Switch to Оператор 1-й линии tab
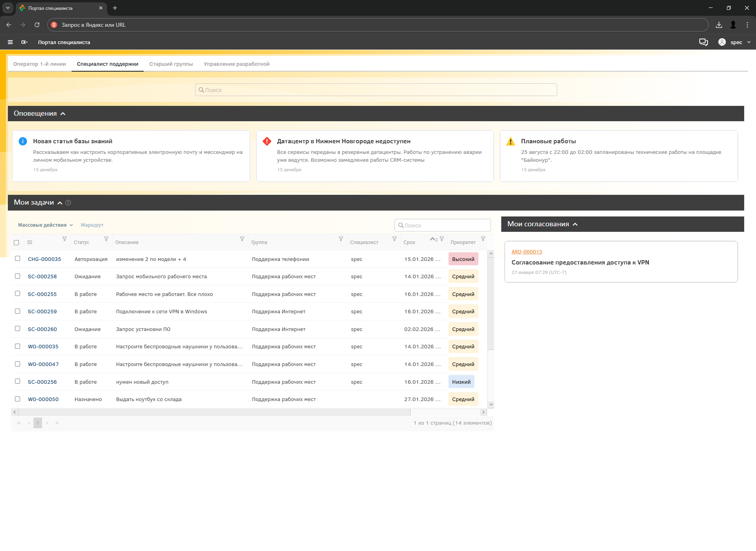This screenshot has height=551, width=756. (x=39, y=64)
